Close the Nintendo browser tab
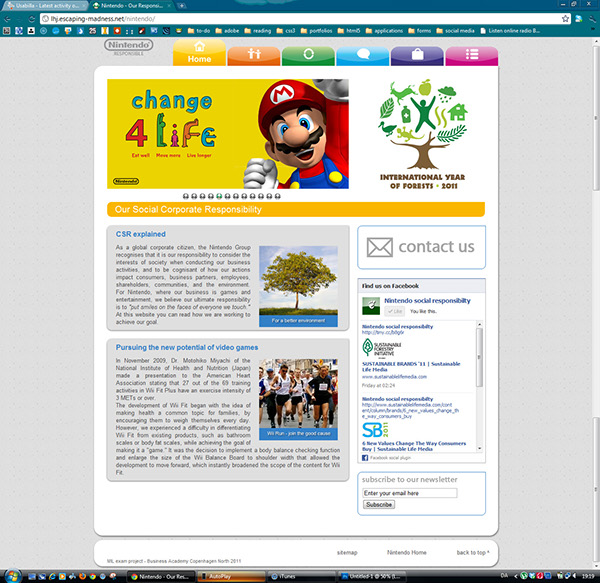The width and height of the screenshot is (600, 583). coord(169,5)
